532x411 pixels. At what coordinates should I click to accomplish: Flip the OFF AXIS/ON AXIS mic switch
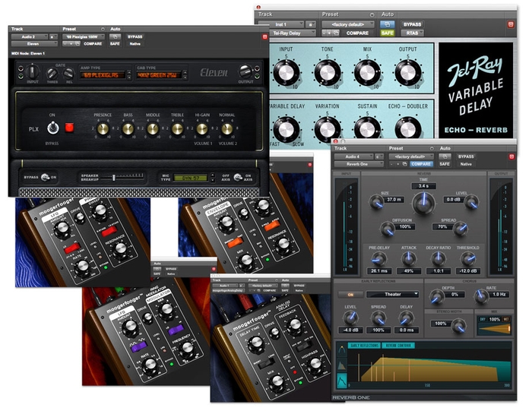(x=237, y=177)
